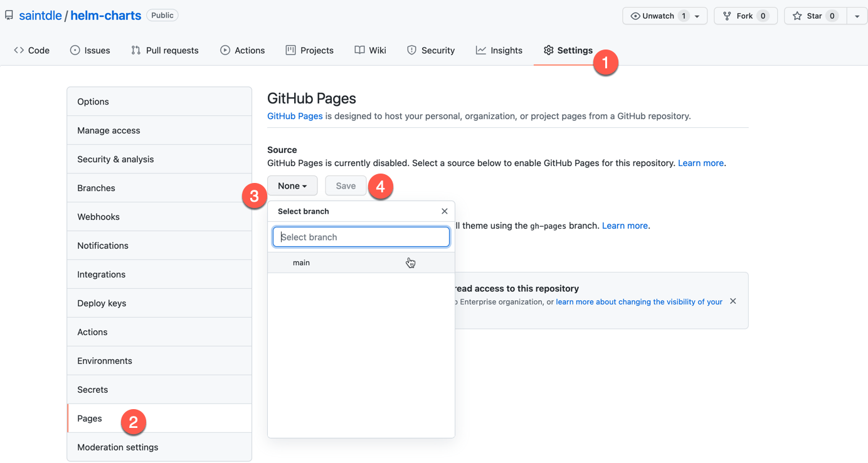
Task: Expand the Unwatch dropdown arrow
Action: coord(697,16)
